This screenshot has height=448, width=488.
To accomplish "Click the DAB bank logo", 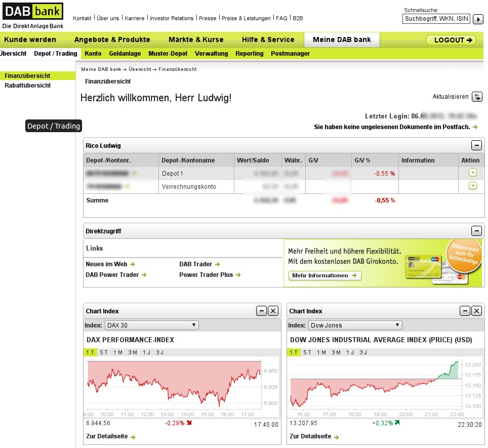I will 33,16.
